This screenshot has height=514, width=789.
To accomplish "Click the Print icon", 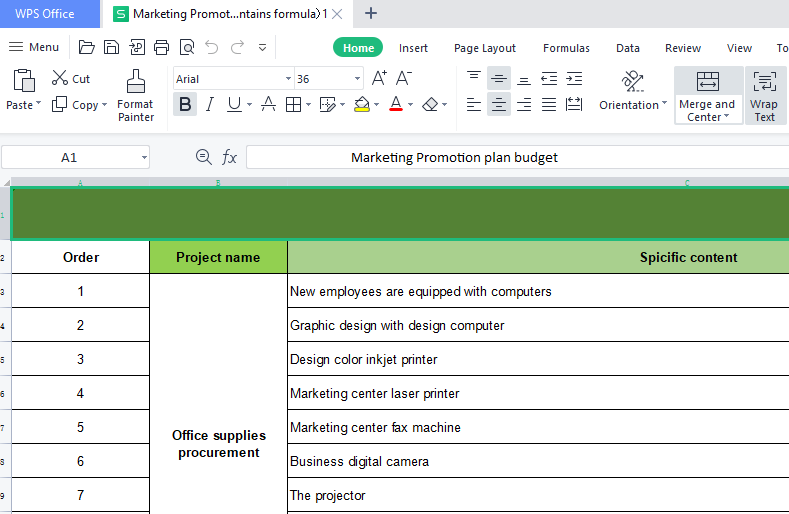I will pyautogui.click(x=162, y=47).
